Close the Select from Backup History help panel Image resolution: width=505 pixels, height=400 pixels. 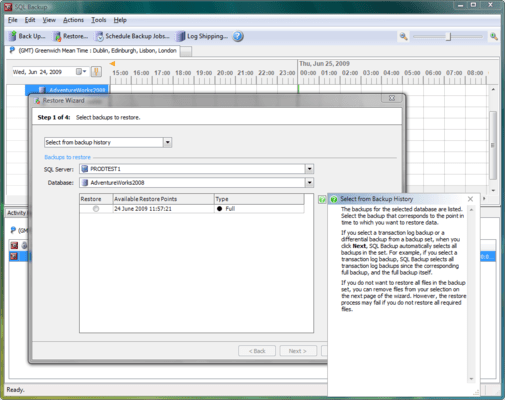pyautogui.click(x=470, y=199)
